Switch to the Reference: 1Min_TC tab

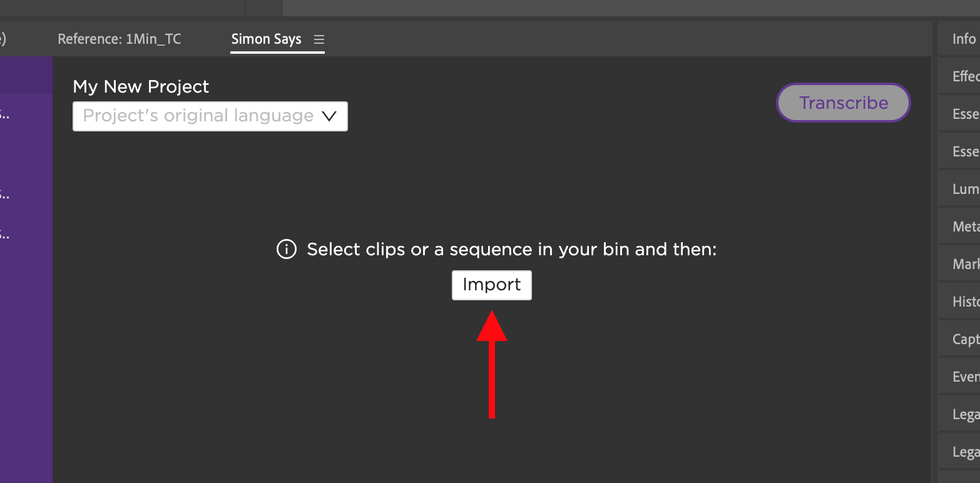pyautogui.click(x=119, y=39)
